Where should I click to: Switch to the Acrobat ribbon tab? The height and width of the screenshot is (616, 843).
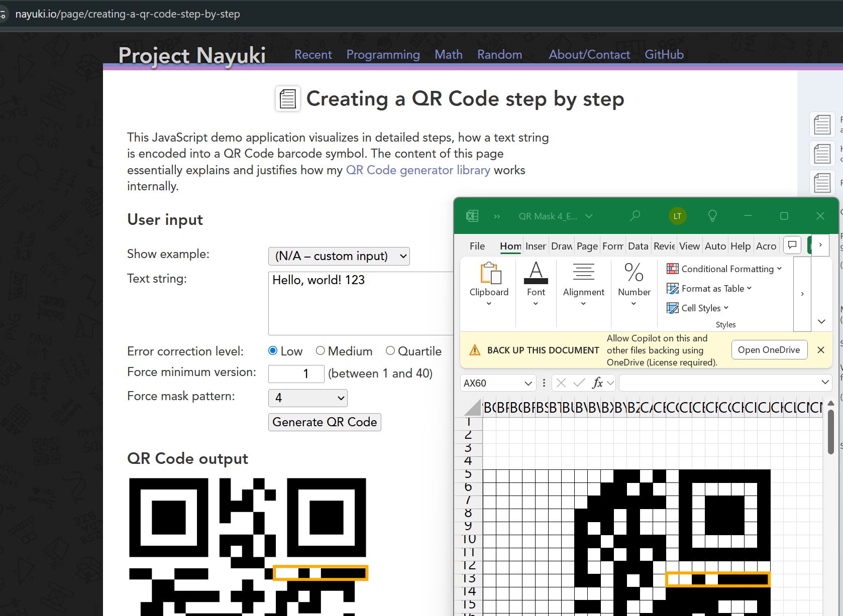point(766,246)
